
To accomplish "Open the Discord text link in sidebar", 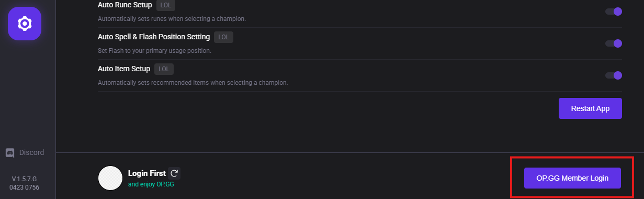I will click(x=31, y=153).
